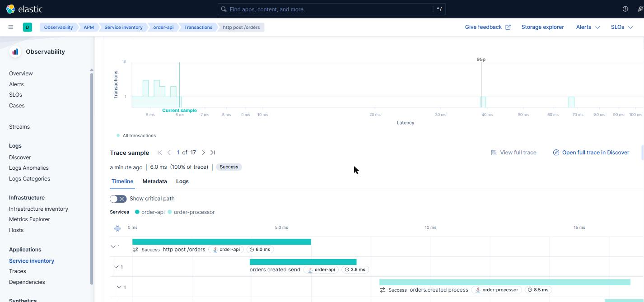Open Observability breadcrumb
The image size is (644, 302).
(58, 27)
